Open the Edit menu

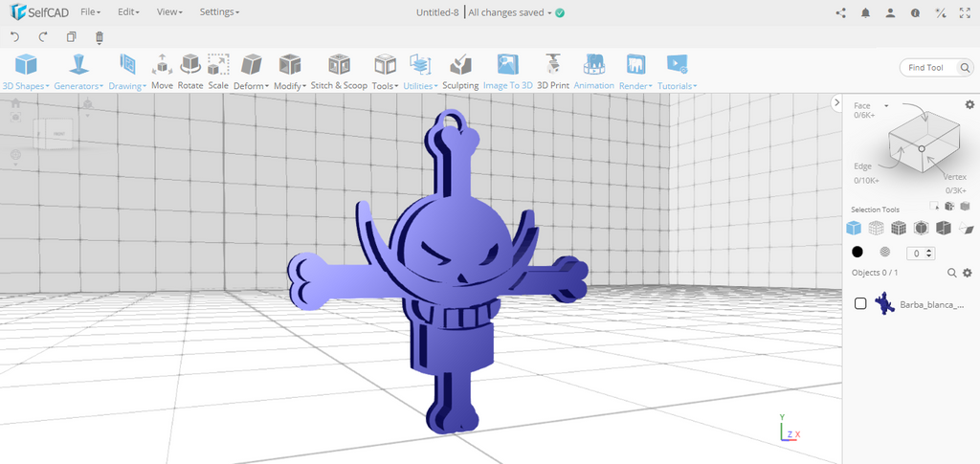[x=128, y=11]
